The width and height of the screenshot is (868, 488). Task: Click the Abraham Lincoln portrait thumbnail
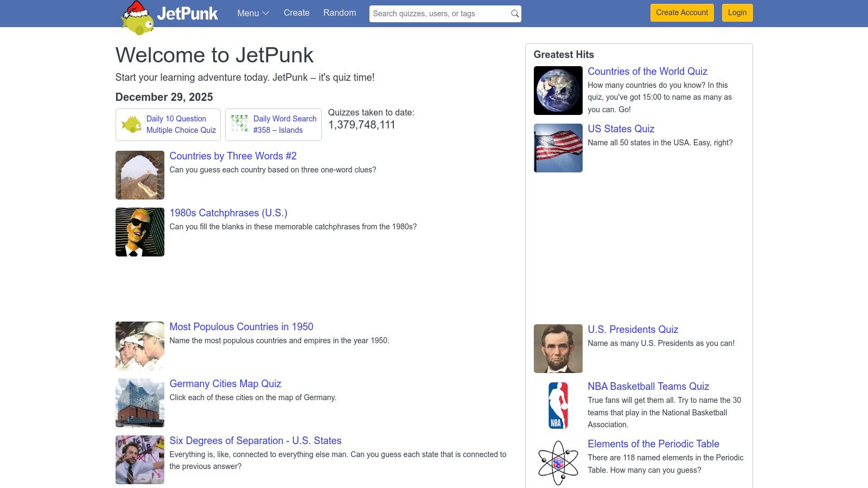(557, 348)
